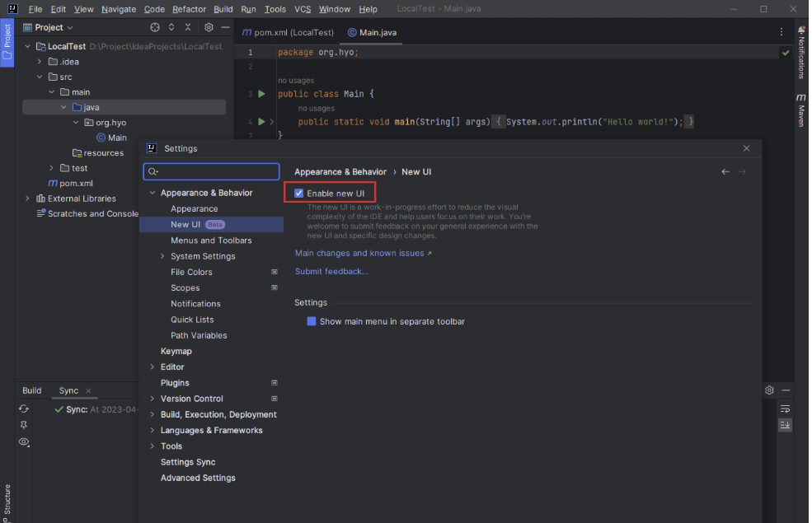The height and width of the screenshot is (523, 812).
Task: Select Keymap in Settings tree
Action: 176,351
